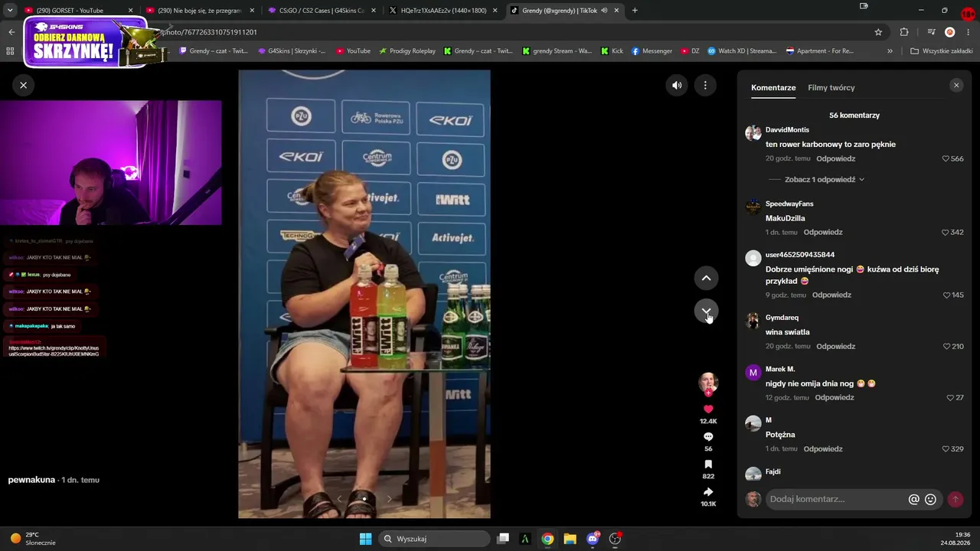Reply to SpeedwayFans's comment

tap(823, 233)
